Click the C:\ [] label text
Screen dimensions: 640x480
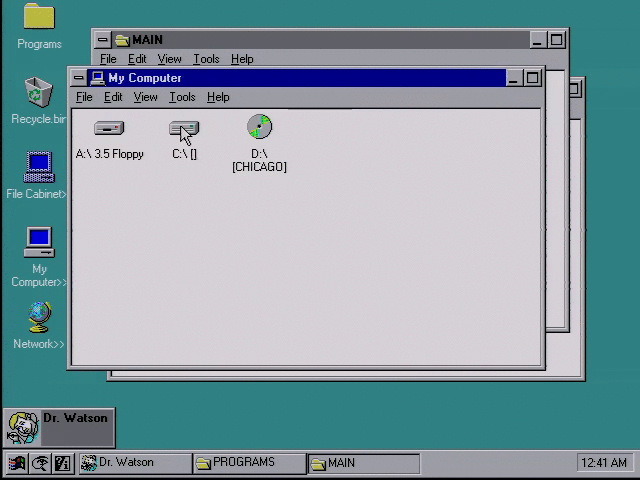(x=184, y=154)
